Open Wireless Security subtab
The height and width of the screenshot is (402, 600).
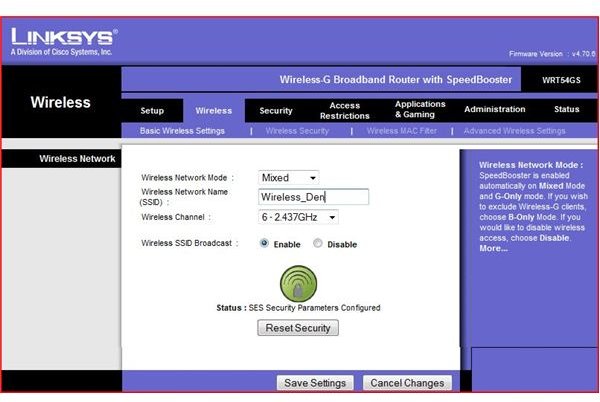(297, 131)
